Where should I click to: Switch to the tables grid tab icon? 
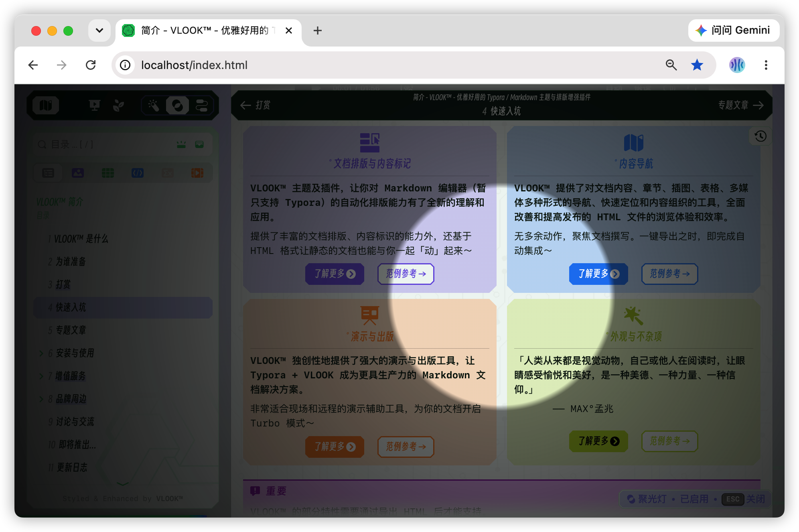[108, 173]
